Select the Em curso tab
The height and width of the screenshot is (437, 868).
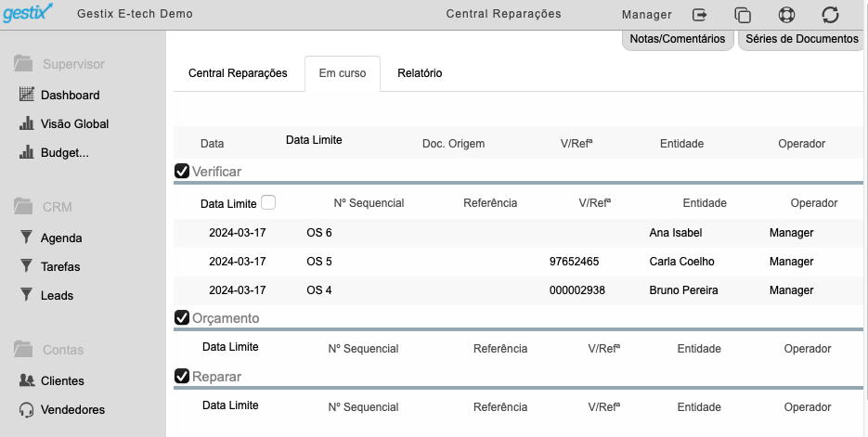click(x=343, y=73)
